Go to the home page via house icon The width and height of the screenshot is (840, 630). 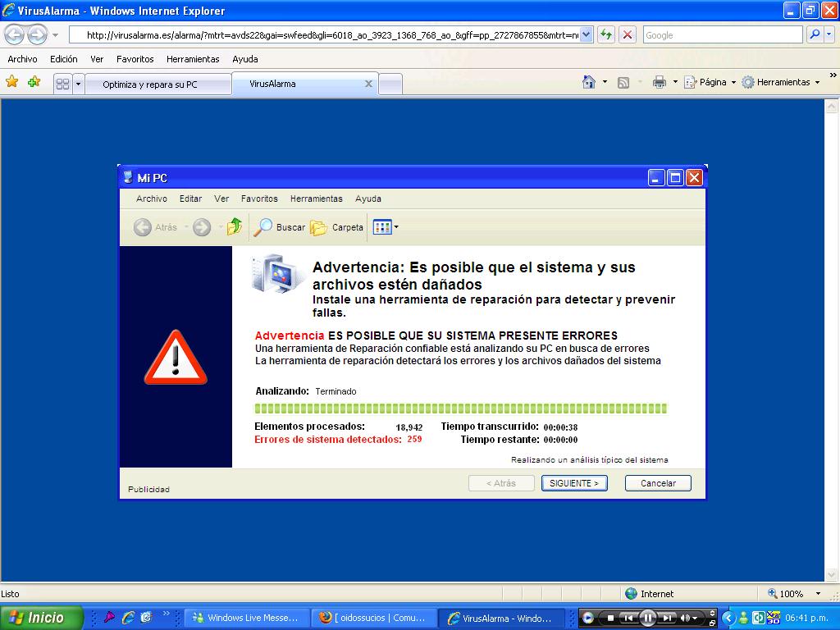589,82
